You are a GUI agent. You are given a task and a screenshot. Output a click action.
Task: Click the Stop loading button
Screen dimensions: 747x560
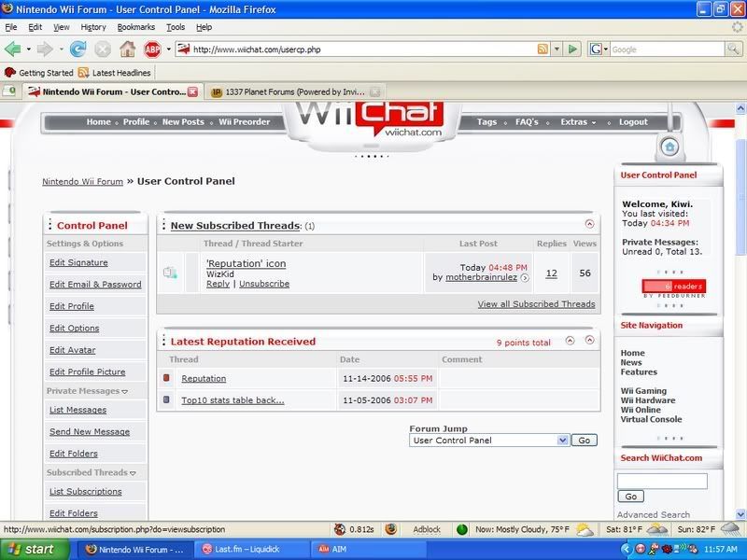click(103, 49)
